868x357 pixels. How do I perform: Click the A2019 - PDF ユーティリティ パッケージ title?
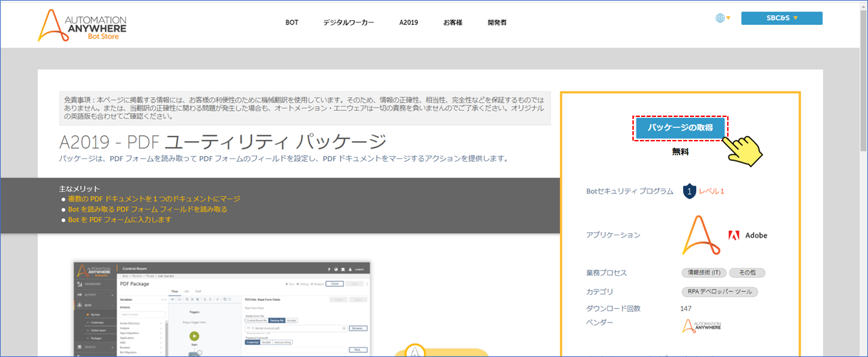pyautogui.click(x=223, y=143)
